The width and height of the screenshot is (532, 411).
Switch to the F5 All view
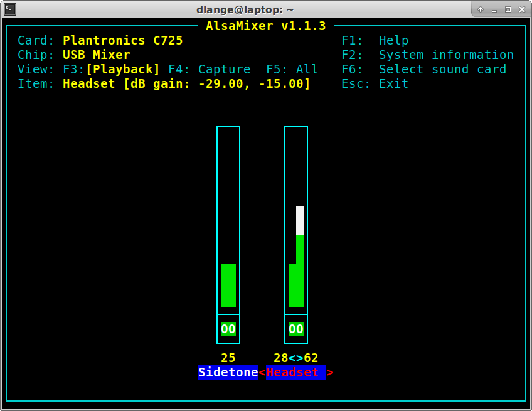292,69
